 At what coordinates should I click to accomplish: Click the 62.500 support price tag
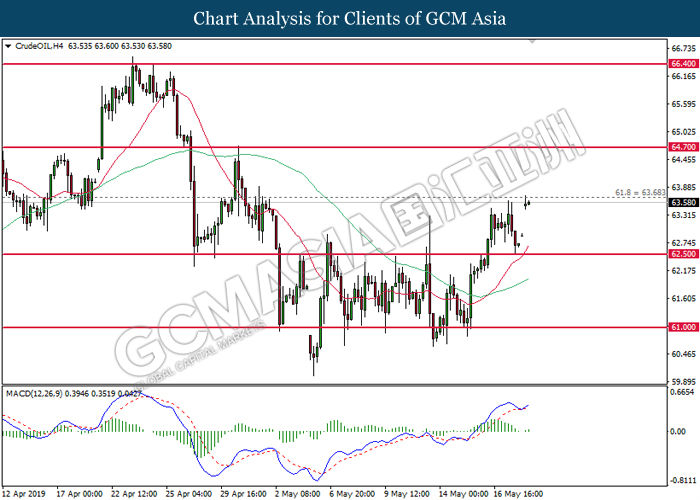click(683, 254)
